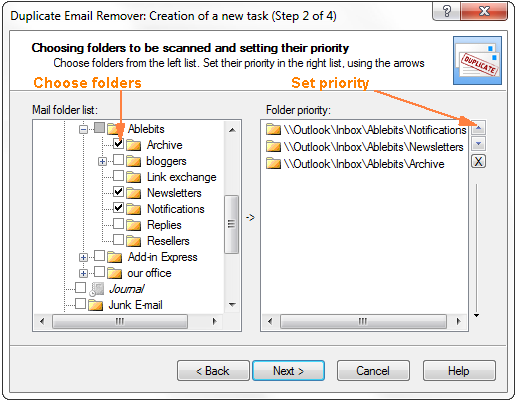Expand the bloggers folder node
This screenshot has width=516, height=402.
tap(102, 162)
